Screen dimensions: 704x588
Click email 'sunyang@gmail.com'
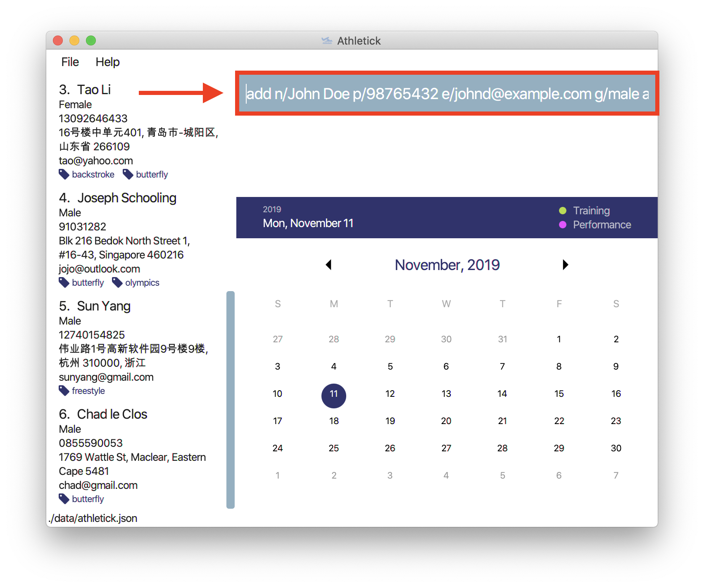[106, 377]
